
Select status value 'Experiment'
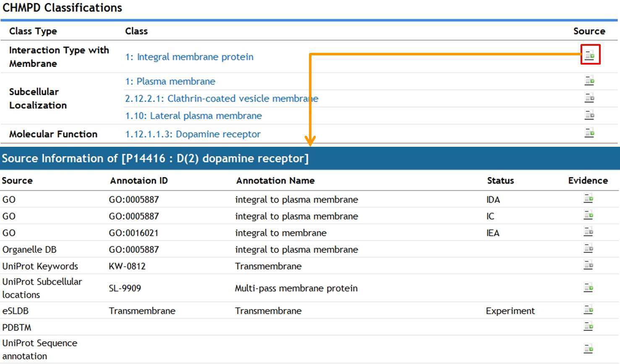point(510,311)
